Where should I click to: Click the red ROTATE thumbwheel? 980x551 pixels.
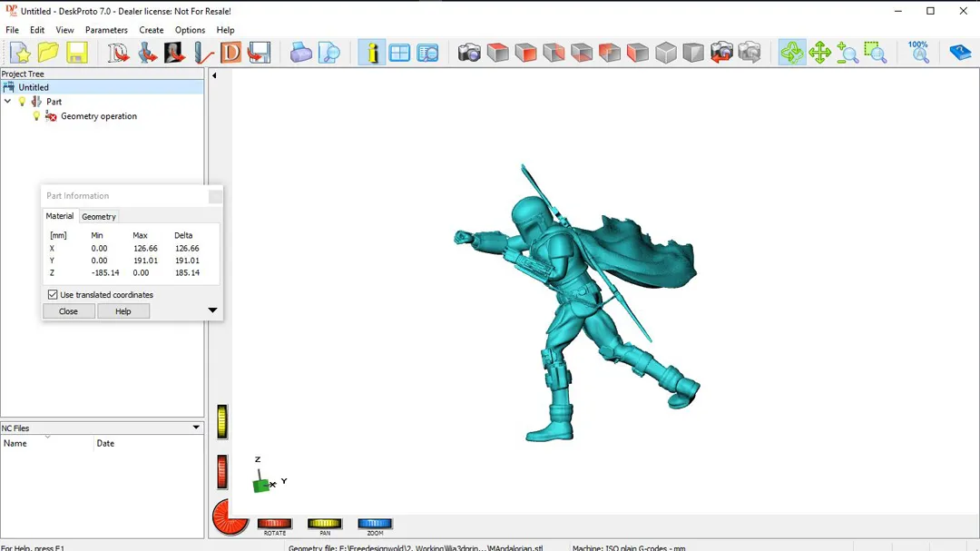pos(275,524)
